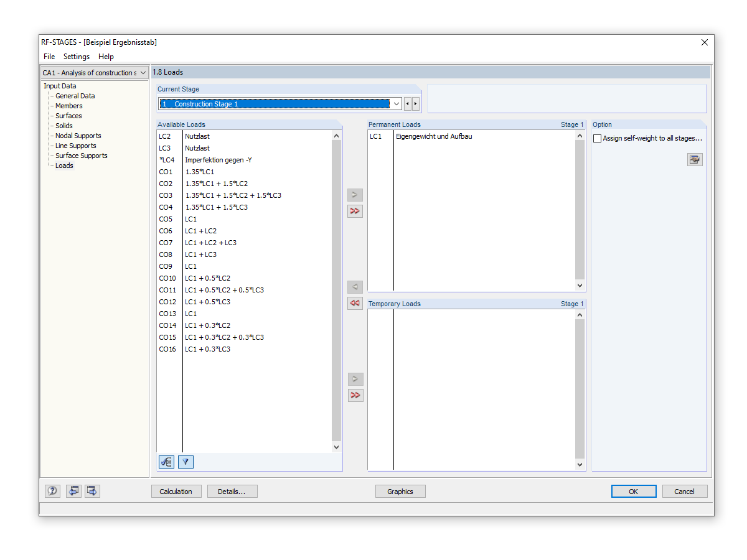Select CO16 LC1 + 0.3*LC3 row

click(245, 349)
